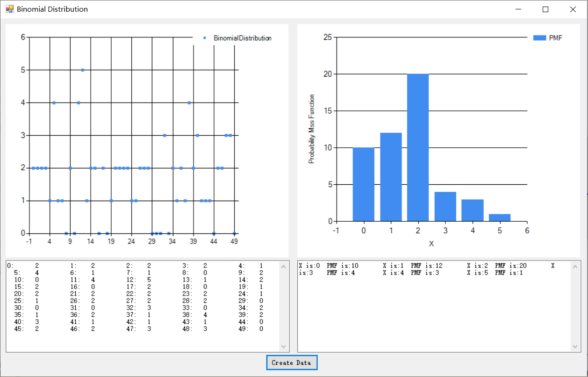The image size is (588, 377).
Task: Click the shortest PMF bar at X equals 5
Action: [x=499, y=217]
